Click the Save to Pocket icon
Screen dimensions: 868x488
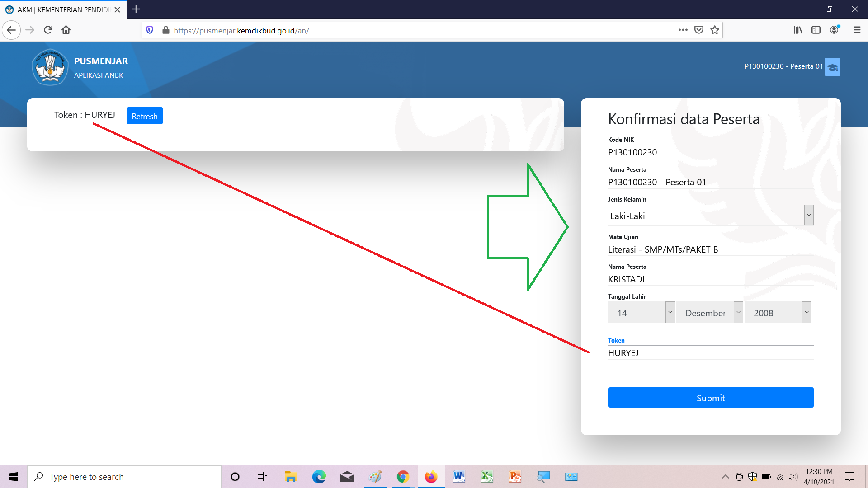click(699, 30)
